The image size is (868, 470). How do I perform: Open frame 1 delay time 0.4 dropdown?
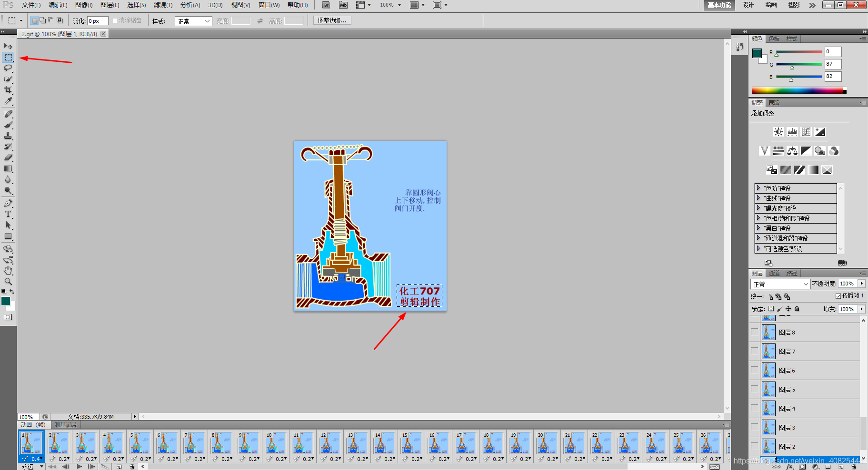pyautogui.click(x=37, y=459)
